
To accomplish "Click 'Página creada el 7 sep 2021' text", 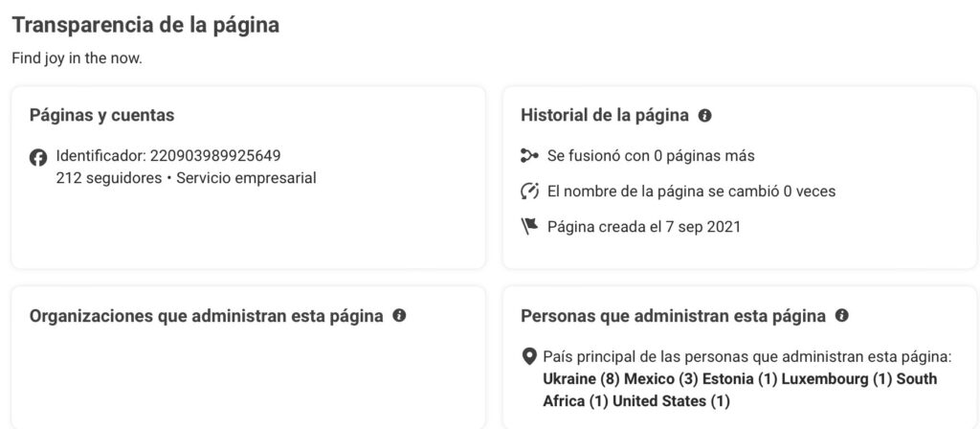I will tap(644, 226).
